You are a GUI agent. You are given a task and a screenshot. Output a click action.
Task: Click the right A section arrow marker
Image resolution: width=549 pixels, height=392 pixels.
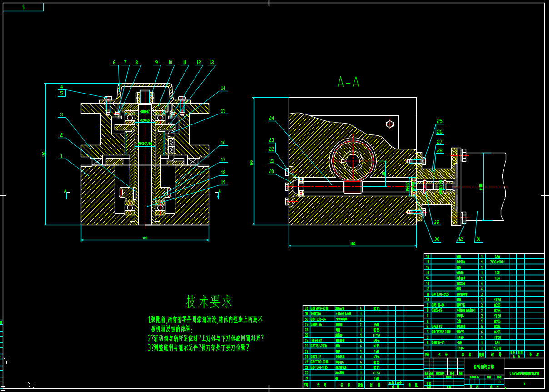[x=219, y=193]
